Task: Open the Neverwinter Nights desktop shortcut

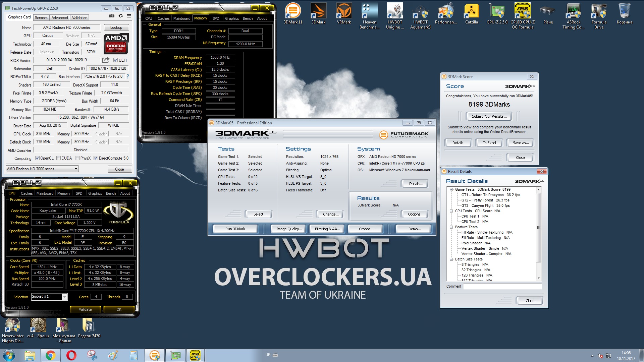Action: click(x=13, y=330)
